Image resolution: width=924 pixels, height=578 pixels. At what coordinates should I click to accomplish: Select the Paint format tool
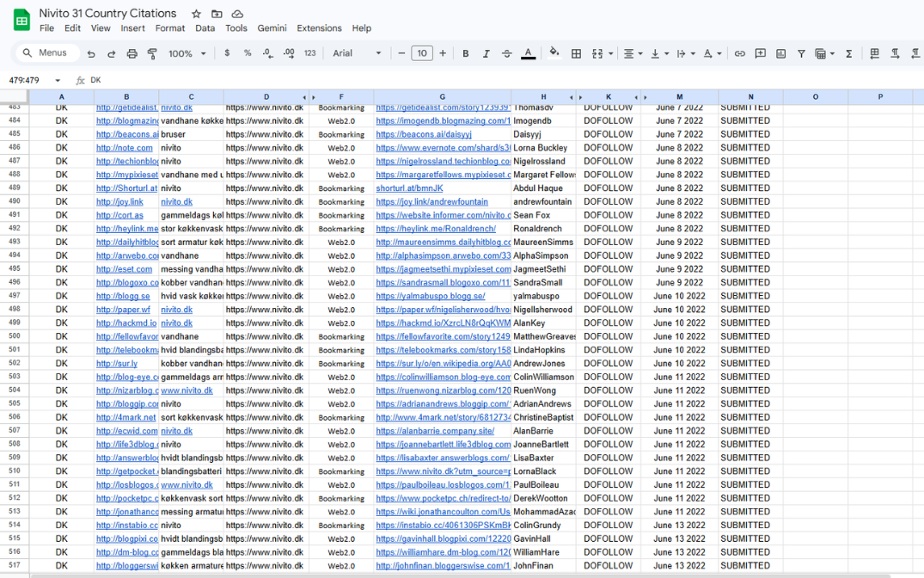pyautogui.click(x=152, y=53)
